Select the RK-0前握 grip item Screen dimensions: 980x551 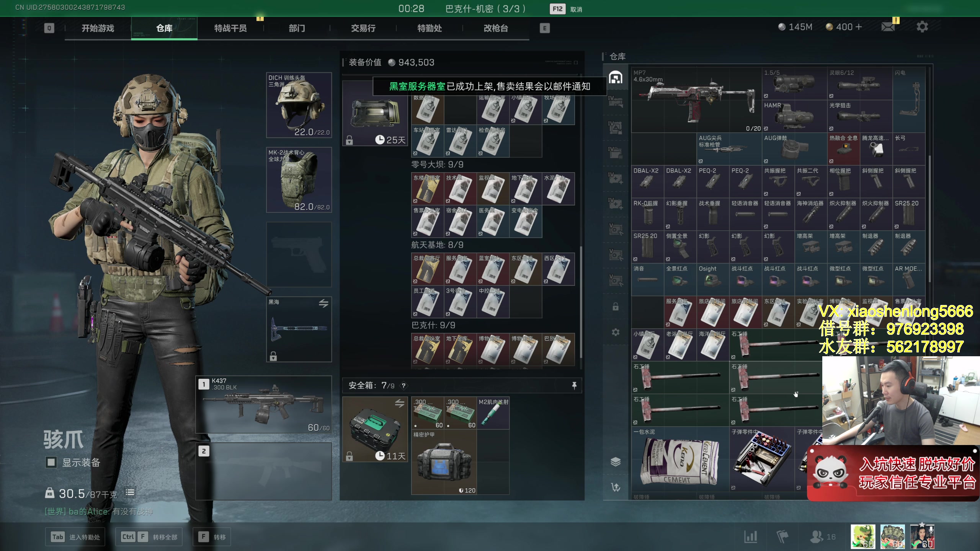(648, 214)
